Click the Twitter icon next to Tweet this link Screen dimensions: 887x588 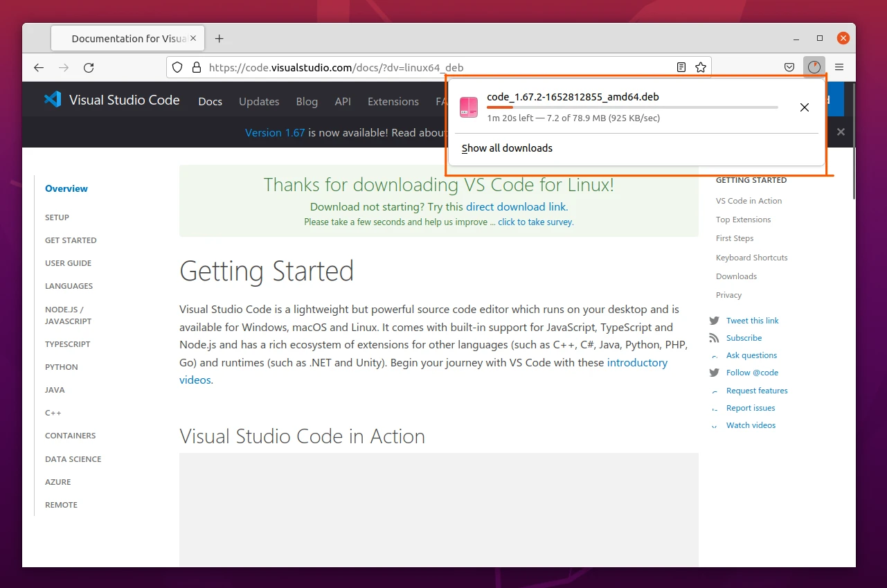[x=713, y=320]
